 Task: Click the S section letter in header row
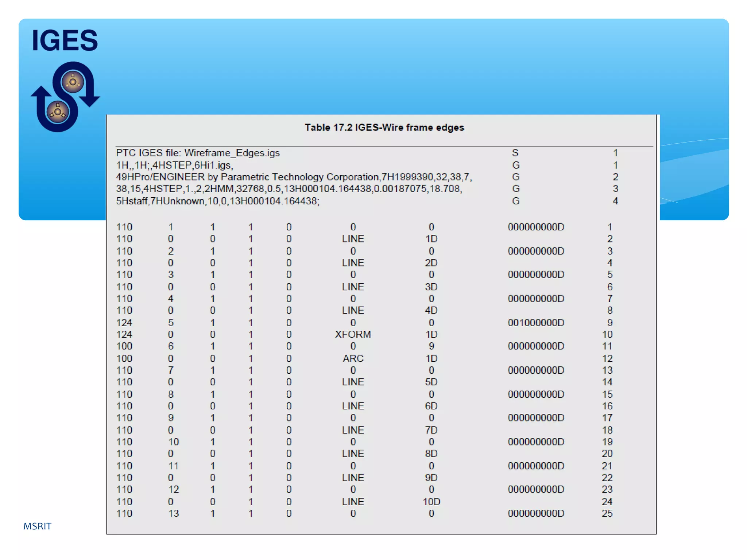(515, 153)
